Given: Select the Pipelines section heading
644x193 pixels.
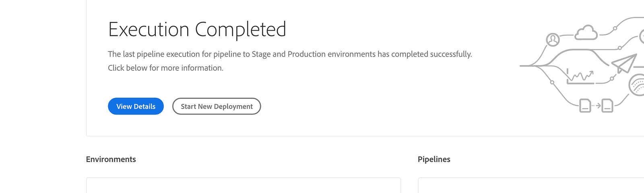Looking at the screenshot, I should (434, 159).
